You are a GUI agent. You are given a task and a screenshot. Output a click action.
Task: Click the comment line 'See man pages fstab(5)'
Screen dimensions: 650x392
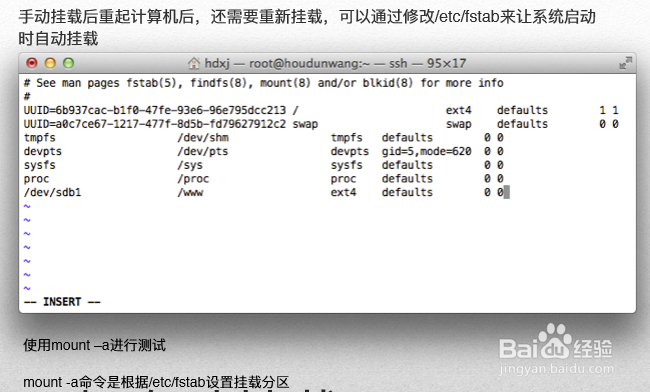tap(264, 83)
